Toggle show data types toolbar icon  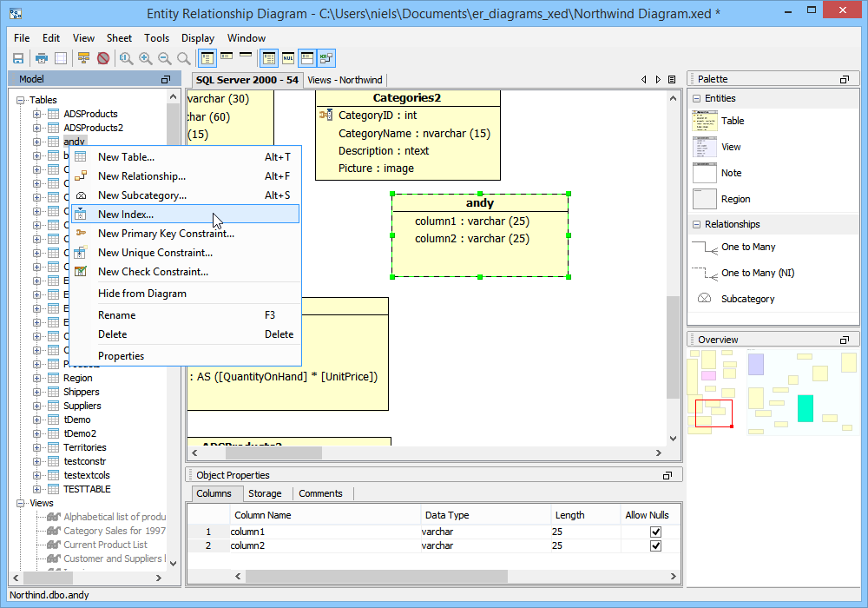[269, 58]
